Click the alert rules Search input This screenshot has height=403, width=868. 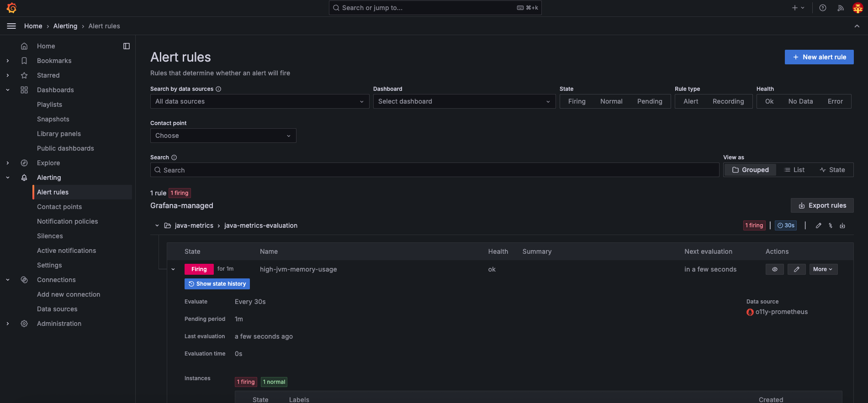pyautogui.click(x=435, y=170)
